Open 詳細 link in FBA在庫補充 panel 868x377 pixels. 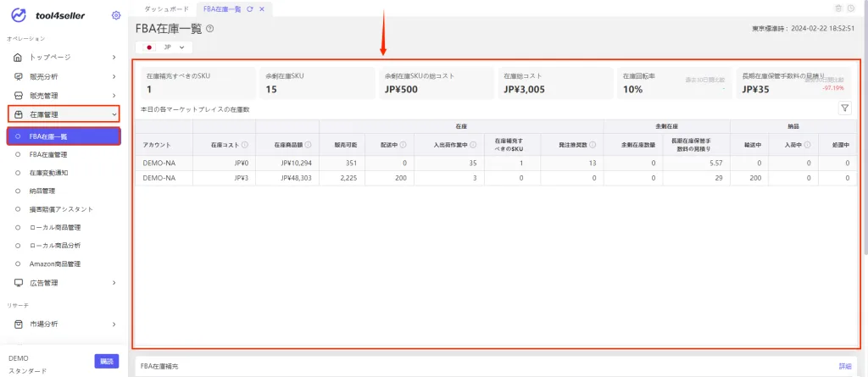click(845, 367)
